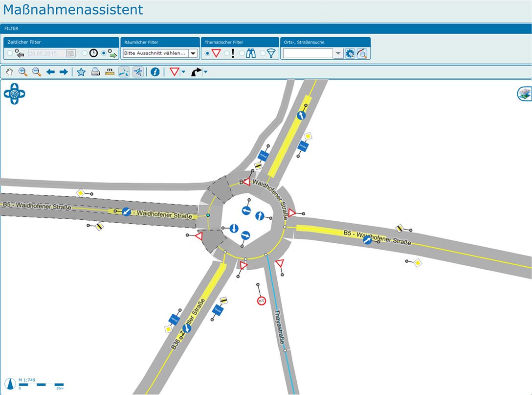Print the map with printer icon

[95, 72]
